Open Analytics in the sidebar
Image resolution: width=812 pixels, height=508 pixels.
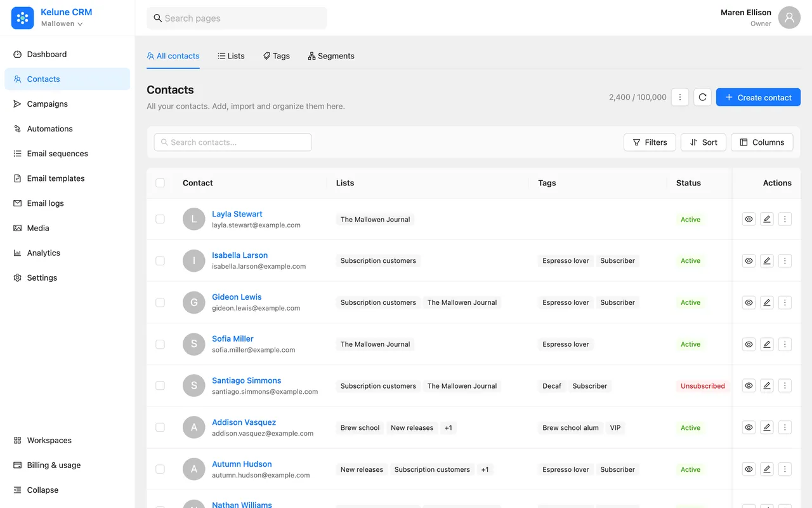click(67, 253)
